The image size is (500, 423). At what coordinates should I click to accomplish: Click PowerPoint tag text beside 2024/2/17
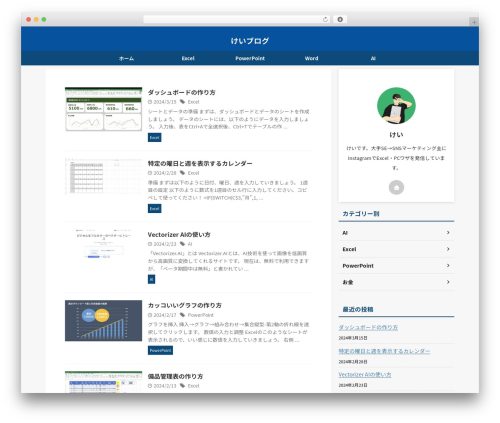click(201, 315)
